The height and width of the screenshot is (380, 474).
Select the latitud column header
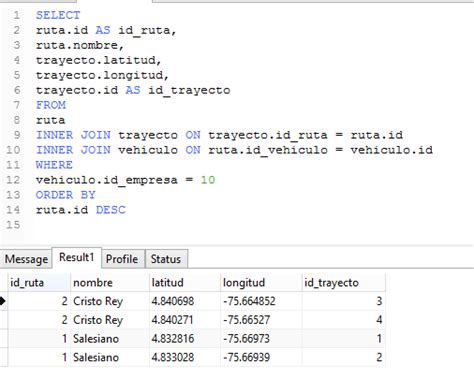pos(185,283)
